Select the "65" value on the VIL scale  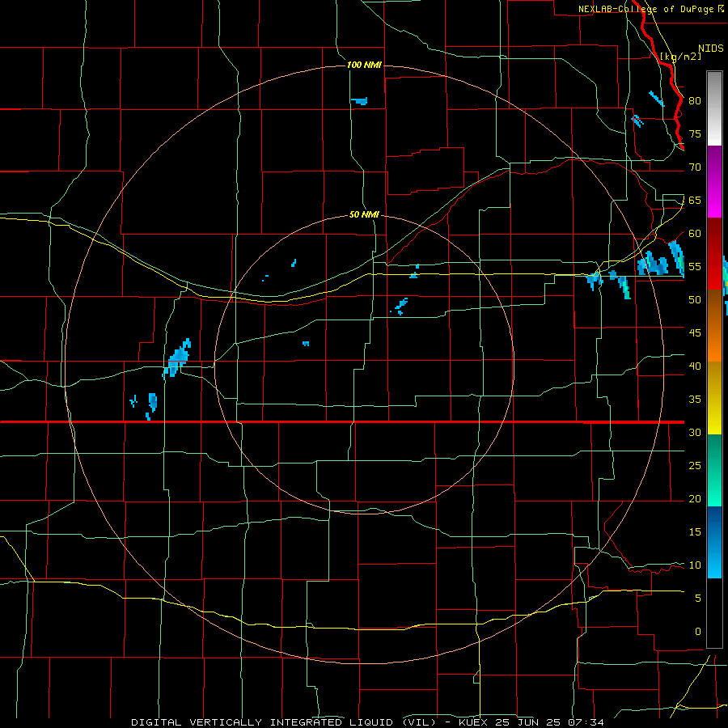[x=695, y=201]
